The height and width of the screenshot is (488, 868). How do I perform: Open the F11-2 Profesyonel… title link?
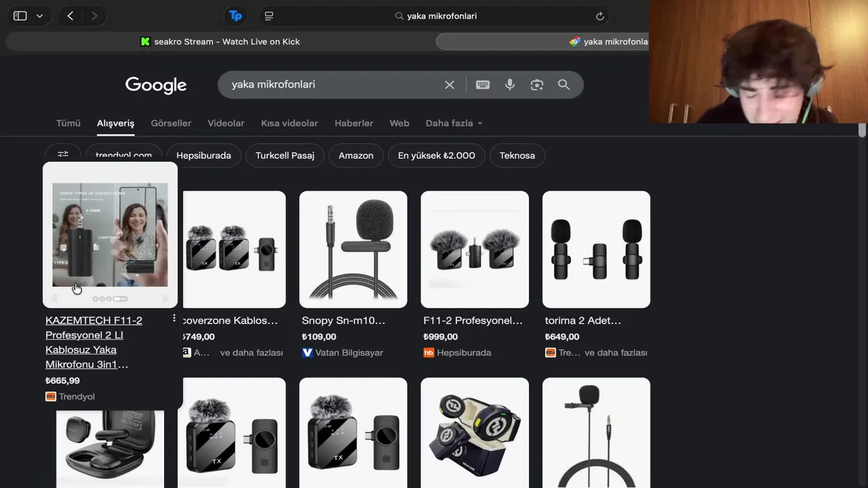473,321
